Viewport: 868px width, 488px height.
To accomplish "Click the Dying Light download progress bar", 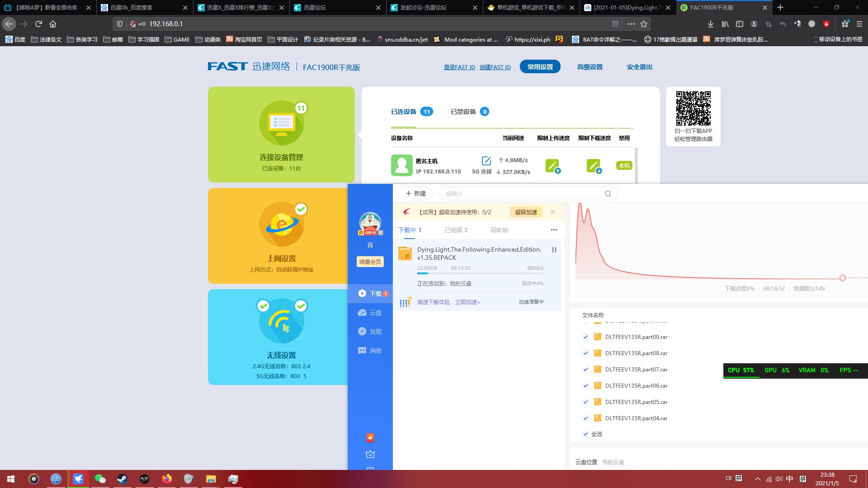I will point(480,273).
